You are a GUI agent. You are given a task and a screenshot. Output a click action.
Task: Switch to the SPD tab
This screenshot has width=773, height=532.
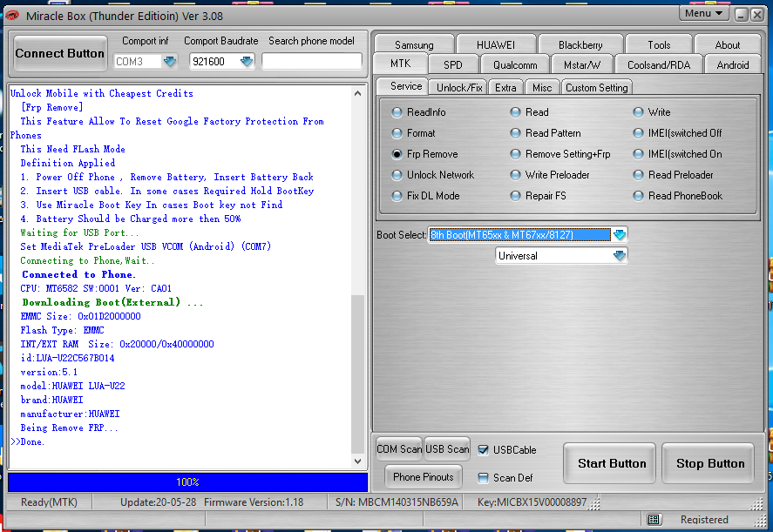(x=452, y=65)
